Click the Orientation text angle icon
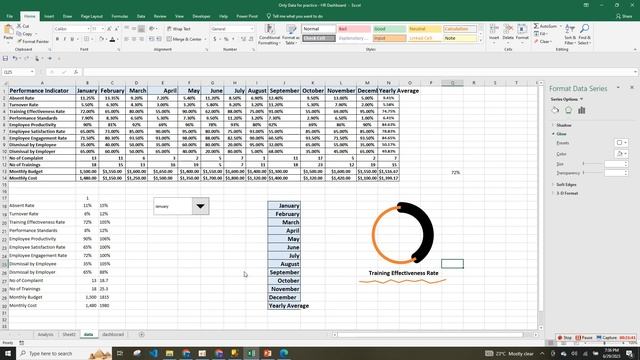Image resolution: width=640 pixels, height=360 pixels. (x=152, y=29)
